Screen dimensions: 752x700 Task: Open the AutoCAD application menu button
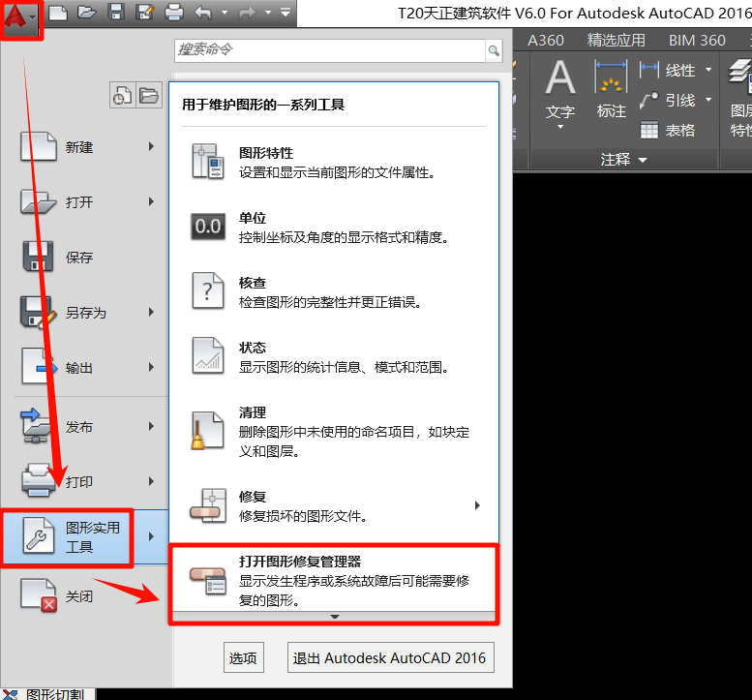20,18
